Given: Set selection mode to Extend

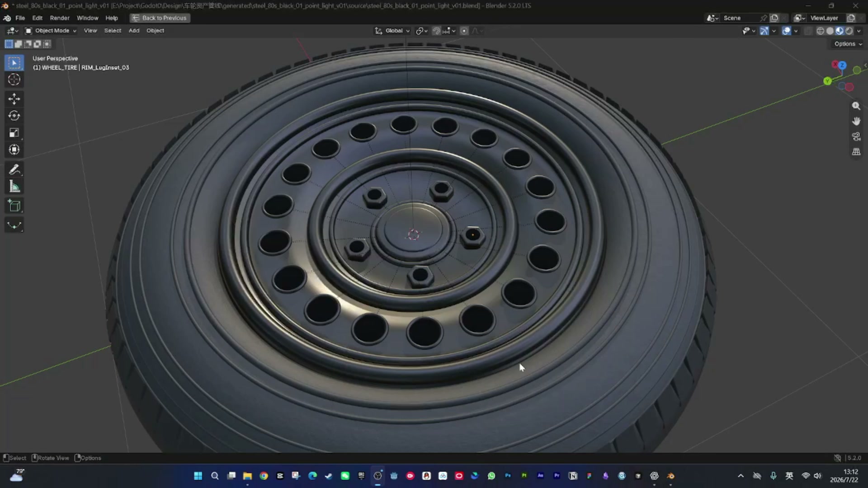Looking at the screenshot, I should coord(18,44).
